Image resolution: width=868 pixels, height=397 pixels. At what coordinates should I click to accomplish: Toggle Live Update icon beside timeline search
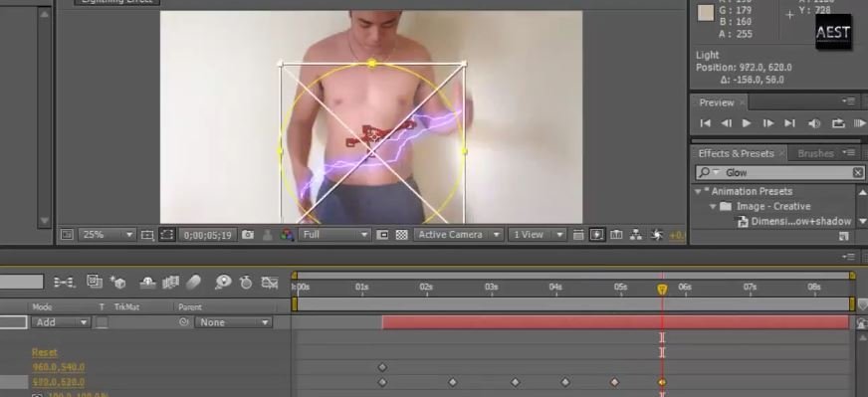point(95,282)
